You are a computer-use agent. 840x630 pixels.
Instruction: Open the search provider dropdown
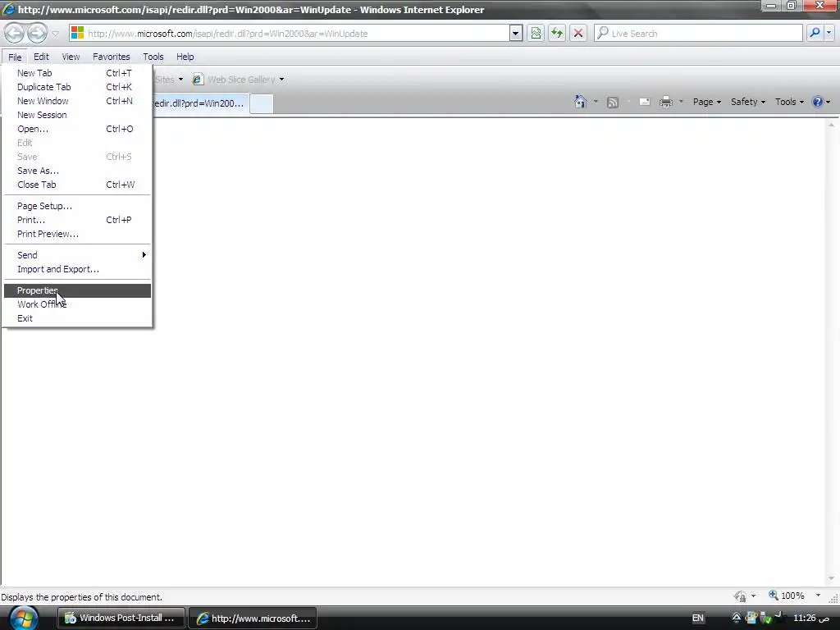tap(829, 33)
